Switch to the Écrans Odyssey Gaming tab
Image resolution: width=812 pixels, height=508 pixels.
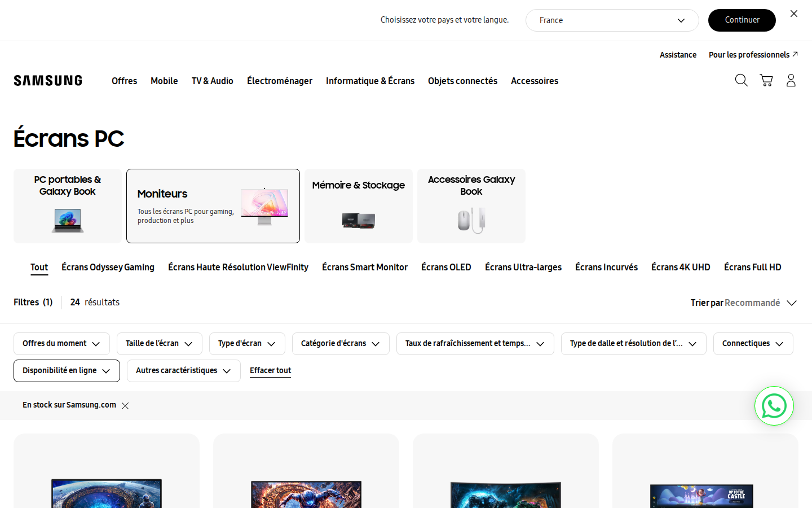[x=108, y=267]
